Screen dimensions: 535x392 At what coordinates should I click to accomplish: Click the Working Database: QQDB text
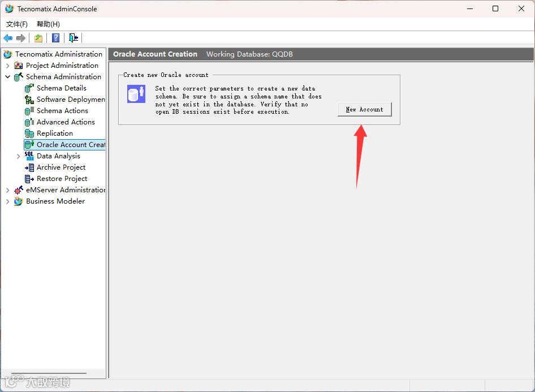(x=249, y=54)
